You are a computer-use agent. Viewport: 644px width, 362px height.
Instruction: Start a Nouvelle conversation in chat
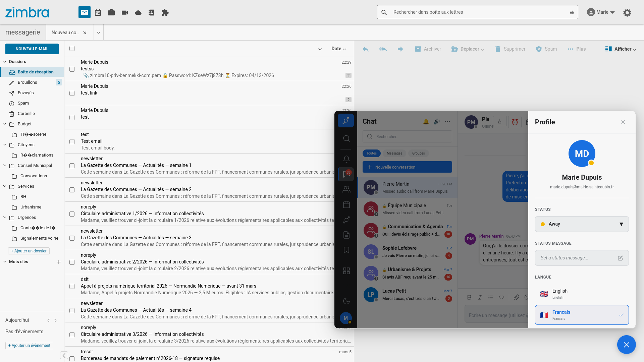click(407, 167)
